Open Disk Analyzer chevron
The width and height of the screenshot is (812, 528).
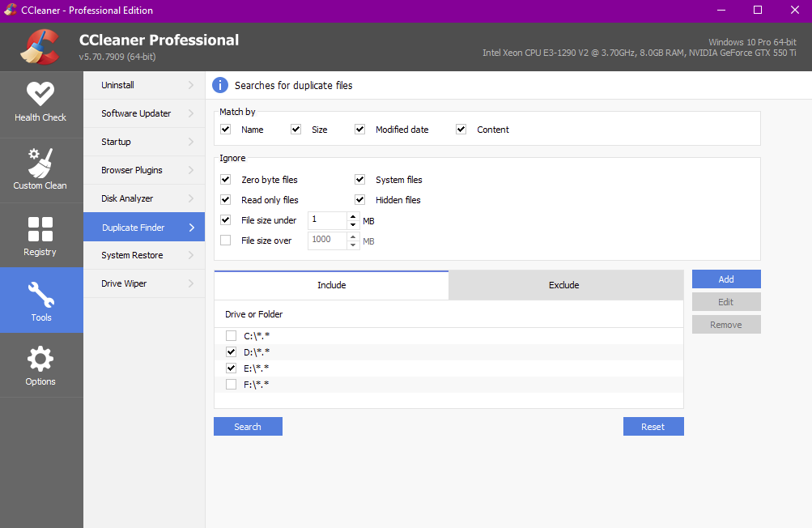click(191, 198)
